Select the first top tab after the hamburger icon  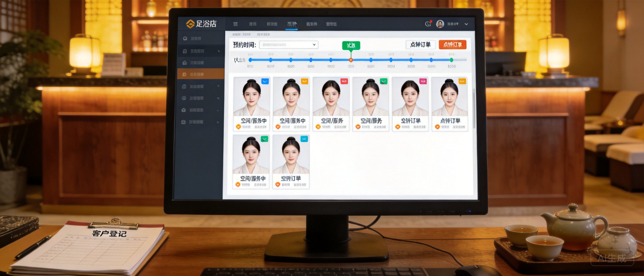[x=253, y=24]
